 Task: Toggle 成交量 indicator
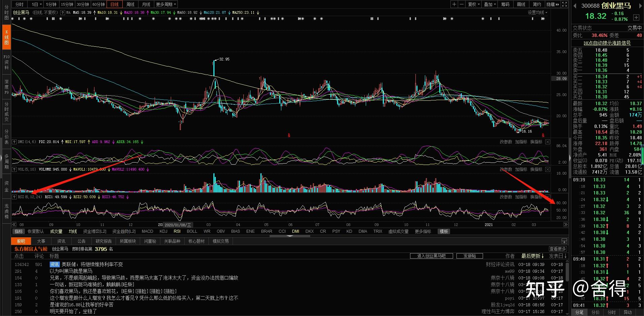(x=56, y=231)
